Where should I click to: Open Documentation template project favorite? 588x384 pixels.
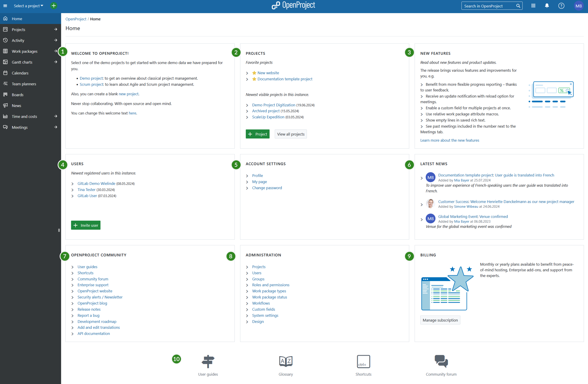pos(285,79)
